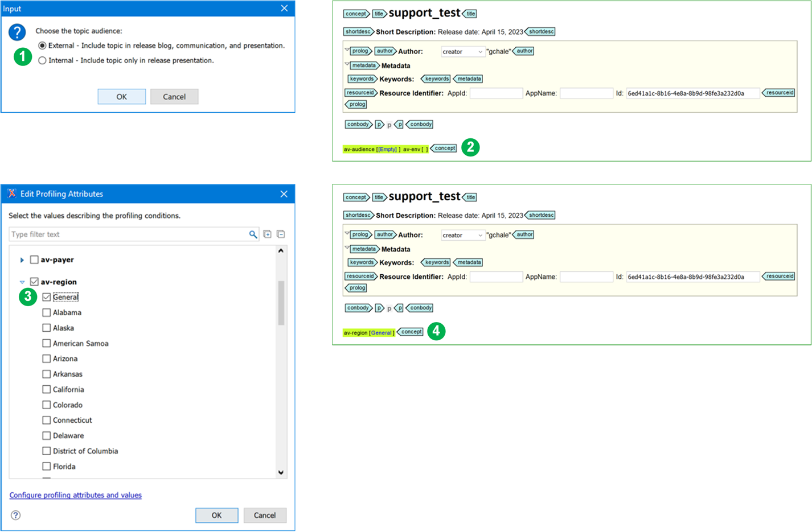Click the scroll down arrow of the attributes list

[281, 472]
